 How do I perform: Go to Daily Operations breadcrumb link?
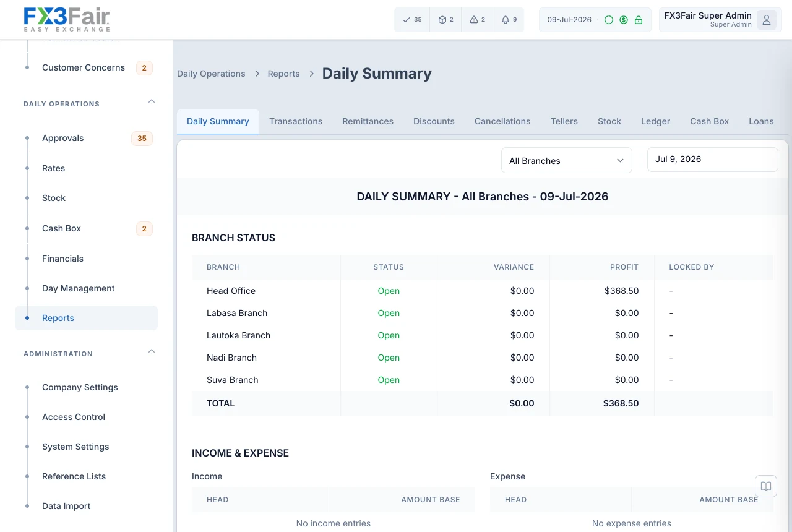pyautogui.click(x=211, y=74)
